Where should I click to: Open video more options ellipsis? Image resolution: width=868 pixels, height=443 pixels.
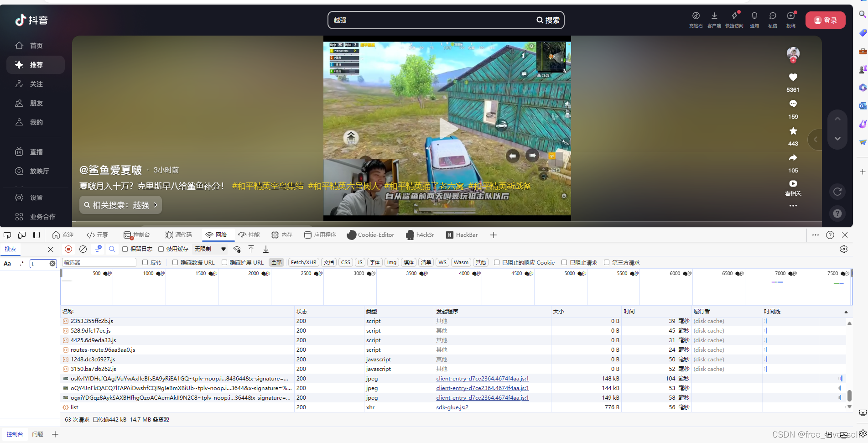793,206
